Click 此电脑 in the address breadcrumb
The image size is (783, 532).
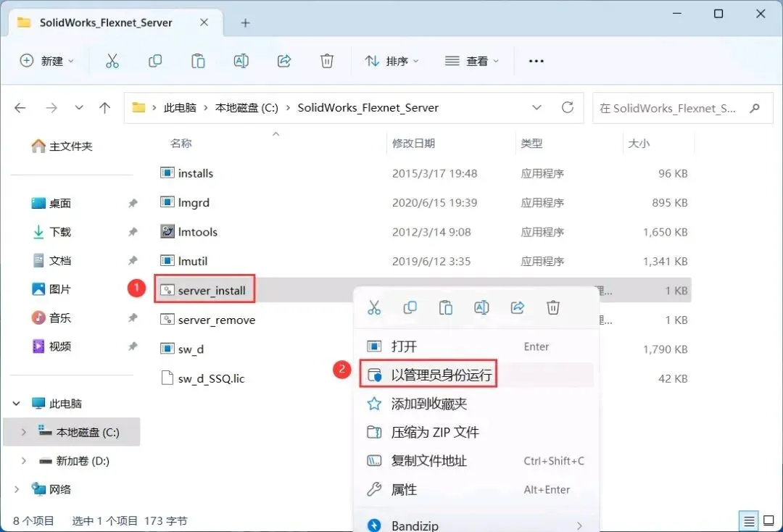click(x=181, y=108)
